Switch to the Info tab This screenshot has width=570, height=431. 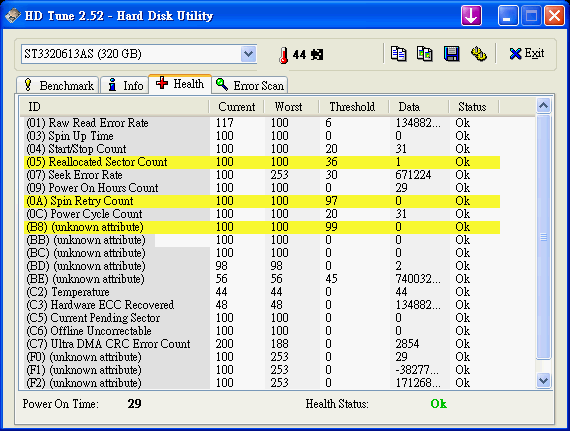(x=125, y=85)
